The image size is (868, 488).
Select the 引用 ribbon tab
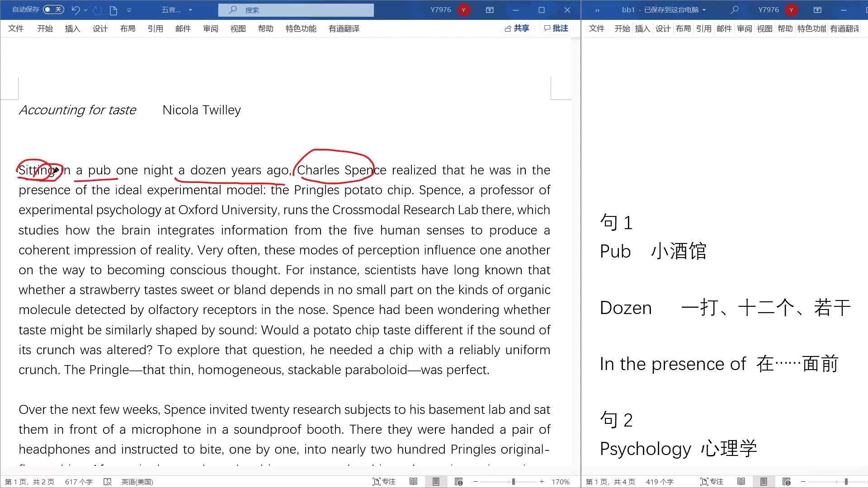155,28
